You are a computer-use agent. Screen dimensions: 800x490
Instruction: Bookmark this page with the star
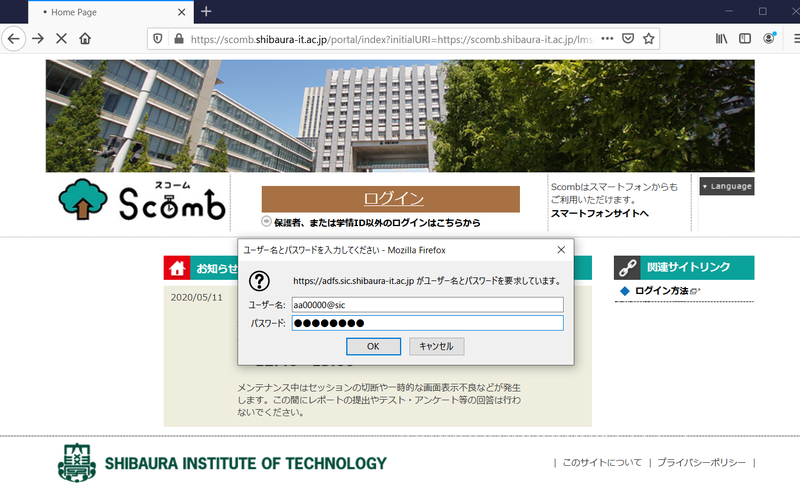coord(648,39)
